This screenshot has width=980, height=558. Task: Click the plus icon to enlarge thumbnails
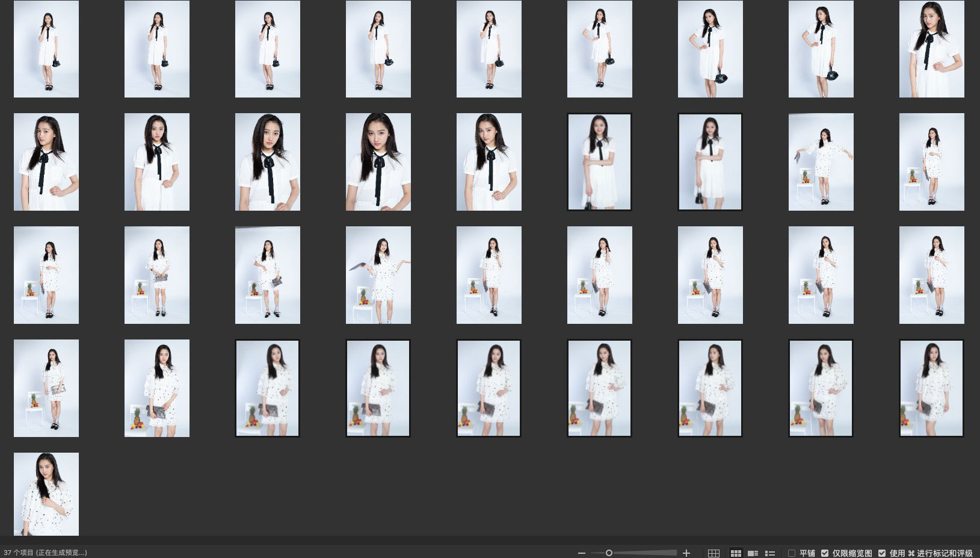pos(686,553)
